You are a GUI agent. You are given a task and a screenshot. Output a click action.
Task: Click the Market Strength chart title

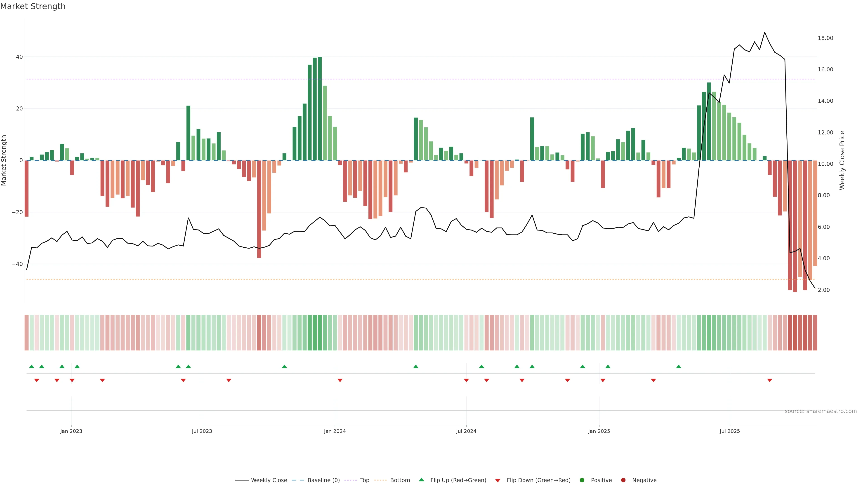click(x=33, y=6)
